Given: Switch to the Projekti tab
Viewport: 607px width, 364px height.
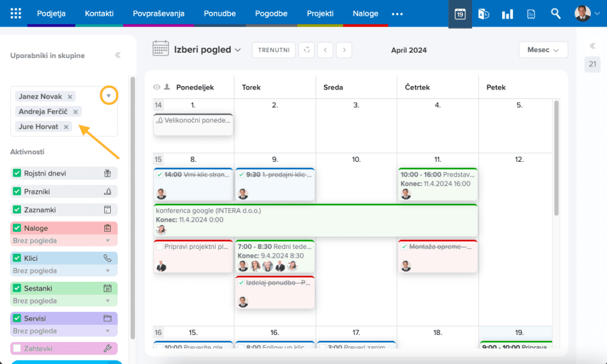Looking at the screenshot, I should [x=320, y=13].
